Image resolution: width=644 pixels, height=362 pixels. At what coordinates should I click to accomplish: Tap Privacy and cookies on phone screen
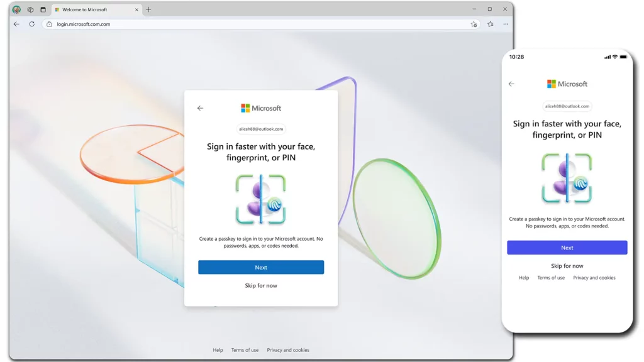click(x=594, y=278)
